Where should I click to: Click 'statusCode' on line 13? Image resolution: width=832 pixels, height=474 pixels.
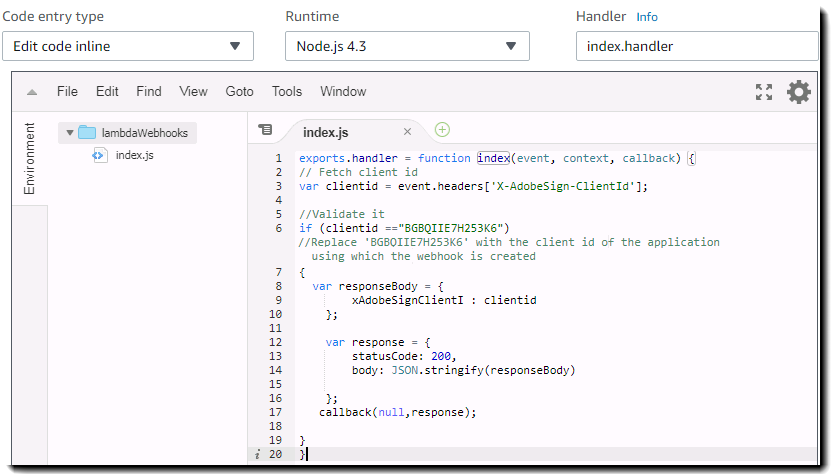click(x=385, y=356)
